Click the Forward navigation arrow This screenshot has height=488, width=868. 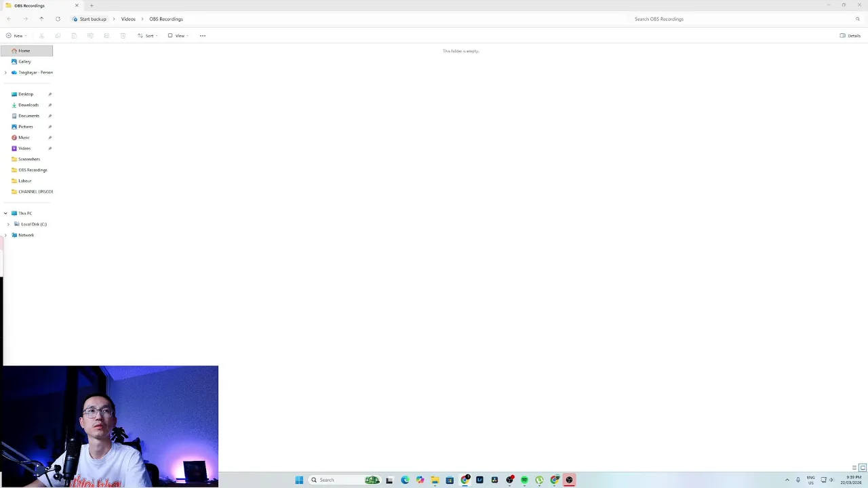point(25,19)
